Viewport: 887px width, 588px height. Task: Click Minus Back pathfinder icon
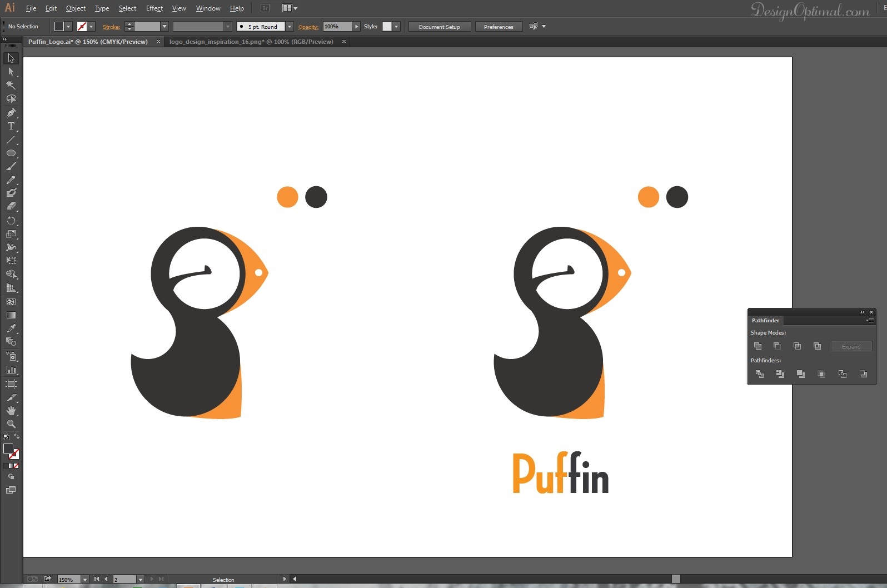863,374
